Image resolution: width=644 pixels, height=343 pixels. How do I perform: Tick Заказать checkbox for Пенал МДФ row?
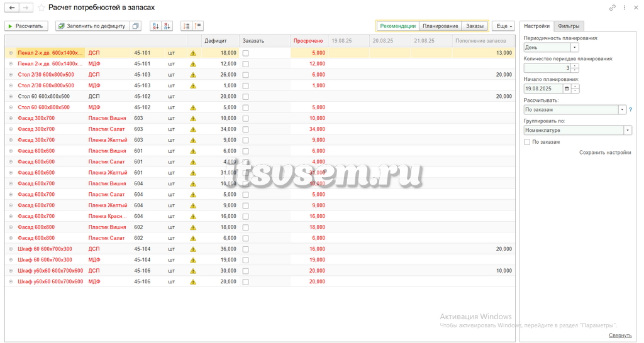click(246, 64)
